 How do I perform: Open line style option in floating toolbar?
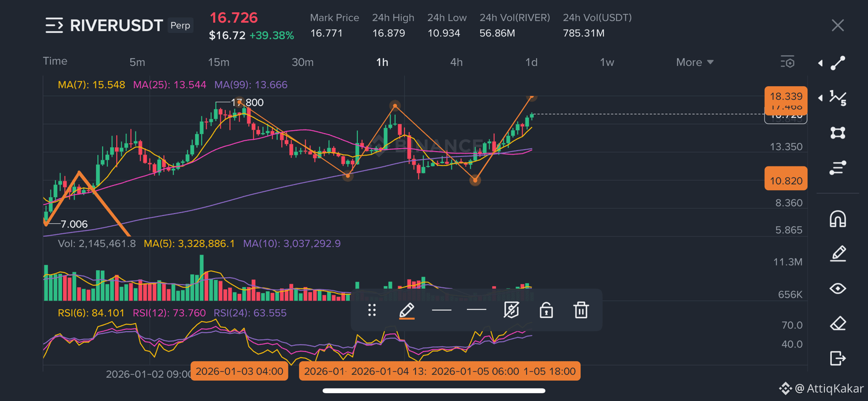[477, 309]
